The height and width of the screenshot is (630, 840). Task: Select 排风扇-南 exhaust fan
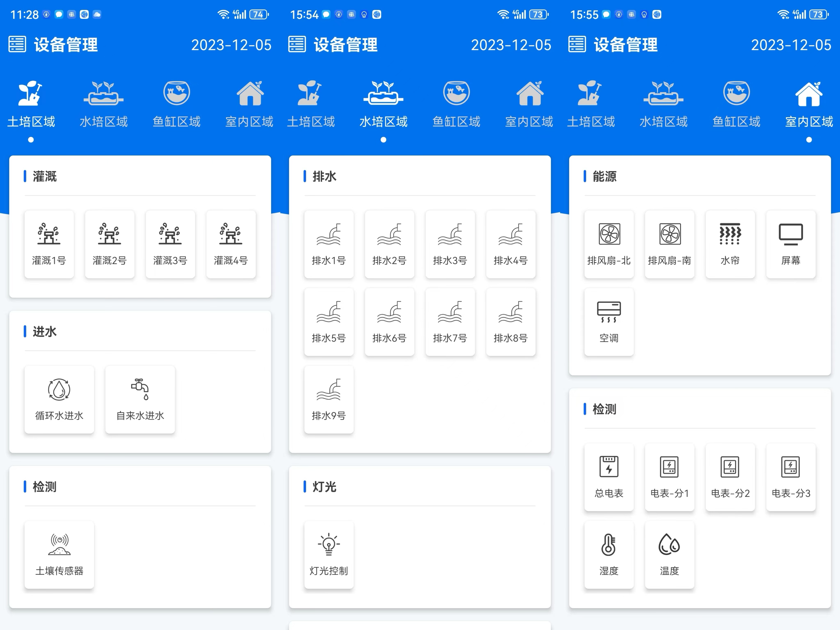click(x=670, y=244)
